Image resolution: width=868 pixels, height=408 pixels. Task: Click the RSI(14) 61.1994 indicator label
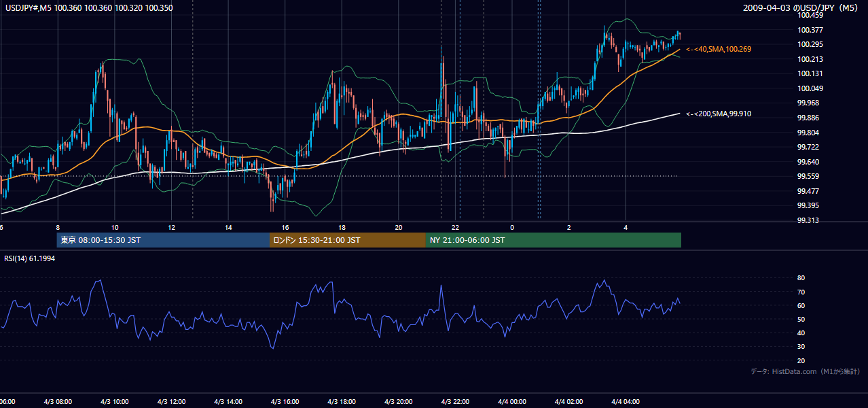(x=31, y=258)
